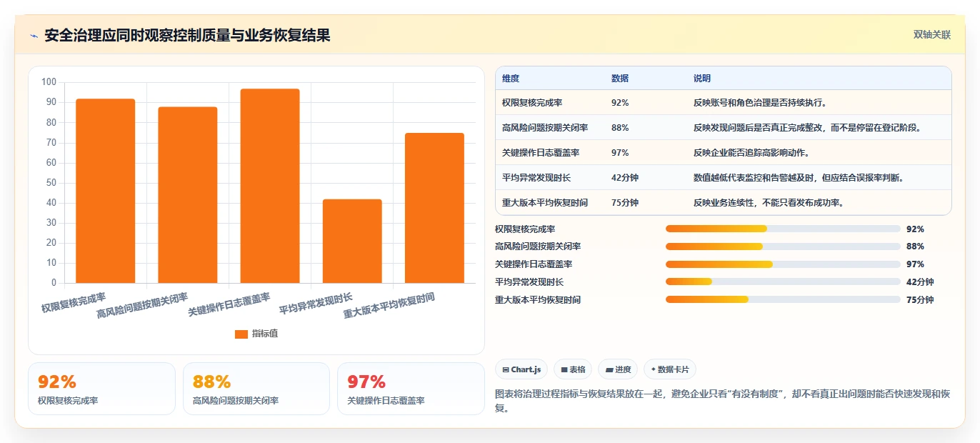The height and width of the screenshot is (443, 980).
Task: Click the 权限复核完成率 bar in the chart
Action: coord(106,191)
